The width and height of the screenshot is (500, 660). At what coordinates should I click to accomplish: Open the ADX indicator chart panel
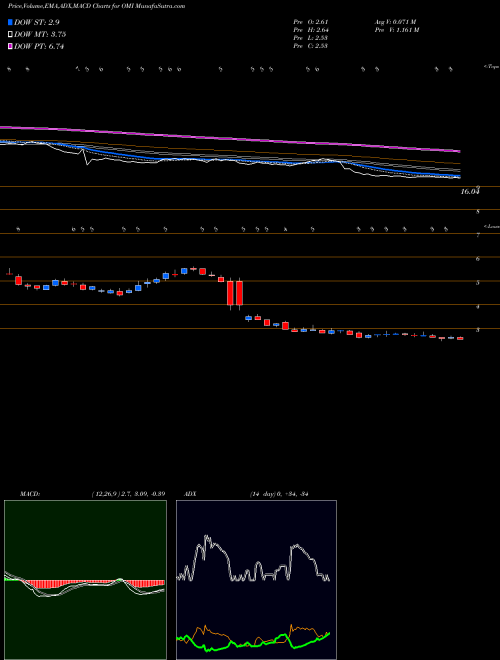(x=256, y=580)
